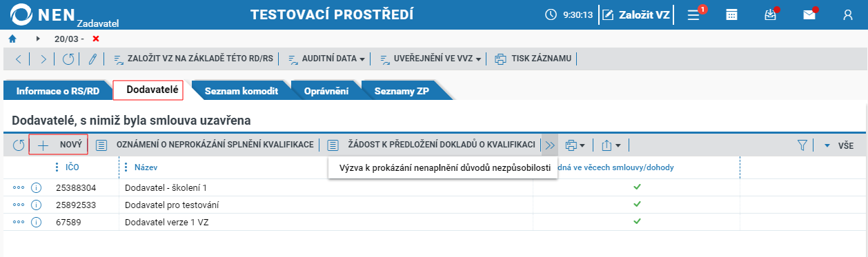Click Založit VZ button in header

(x=635, y=14)
